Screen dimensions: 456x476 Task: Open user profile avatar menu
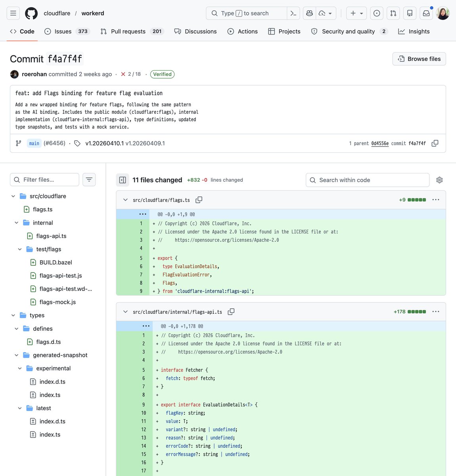pyautogui.click(x=443, y=13)
